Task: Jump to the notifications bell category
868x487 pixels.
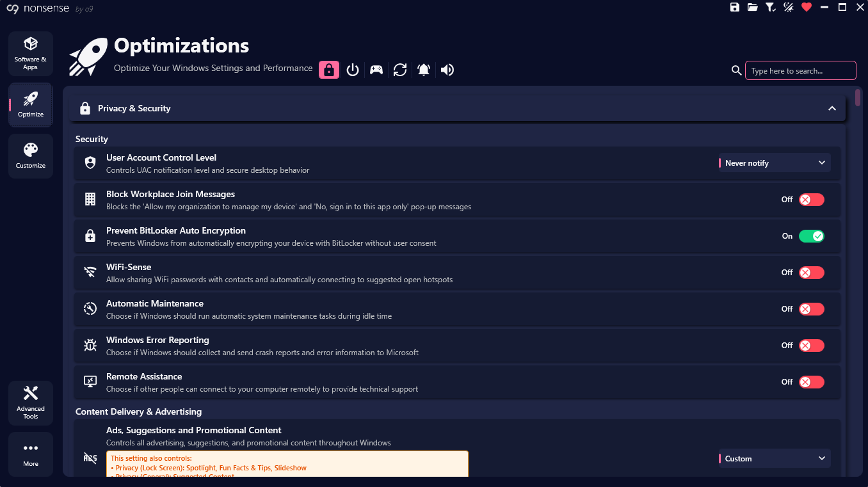Action: point(424,70)
